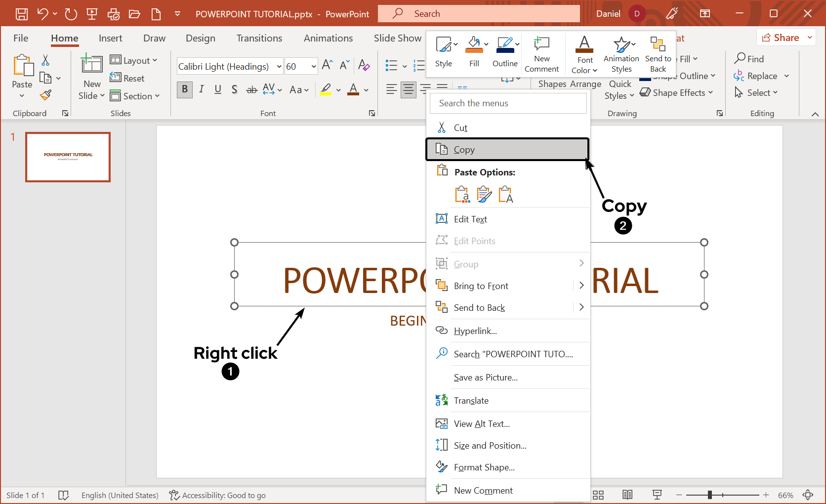The image size is (826, 504).
Task: Toggle Bold formatting button
Action: (185, 89)
